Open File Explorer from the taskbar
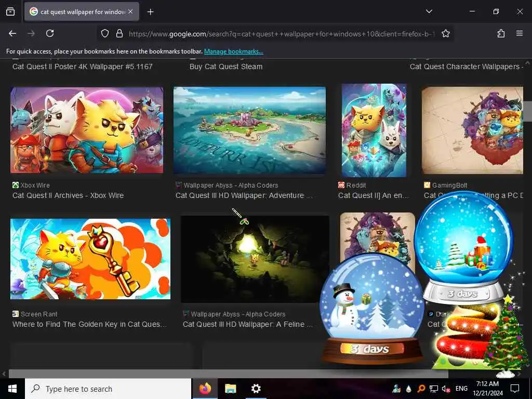 [x=231, y=389]
